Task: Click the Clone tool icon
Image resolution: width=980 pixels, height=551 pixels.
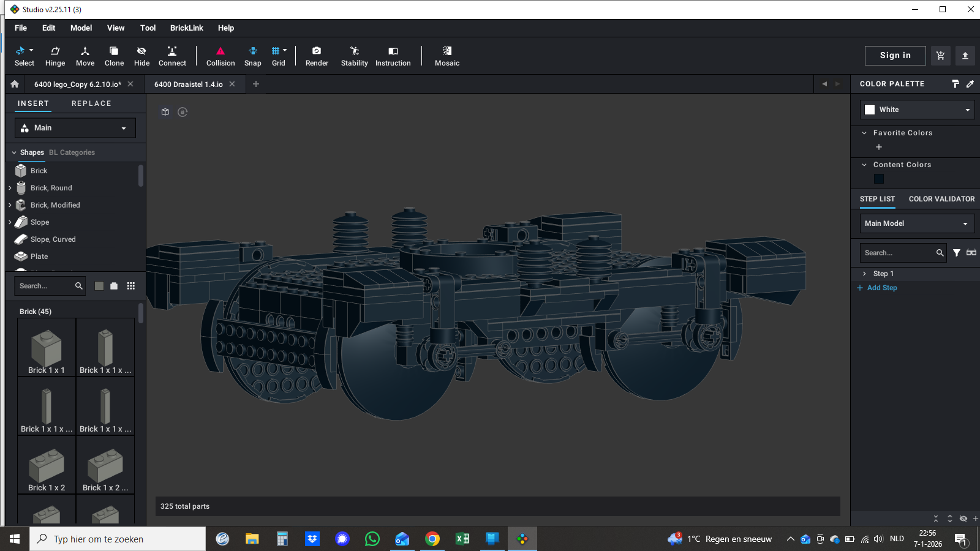Action: coord(114,51)
